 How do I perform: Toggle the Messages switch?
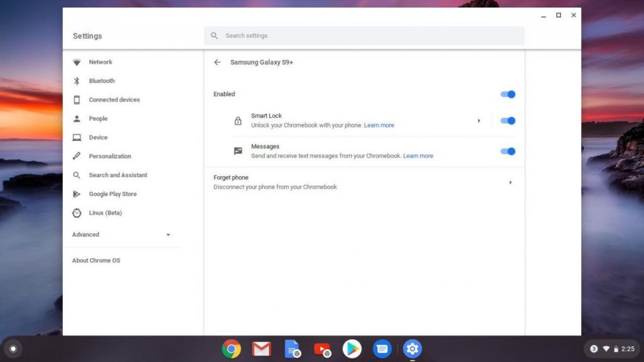508,151
